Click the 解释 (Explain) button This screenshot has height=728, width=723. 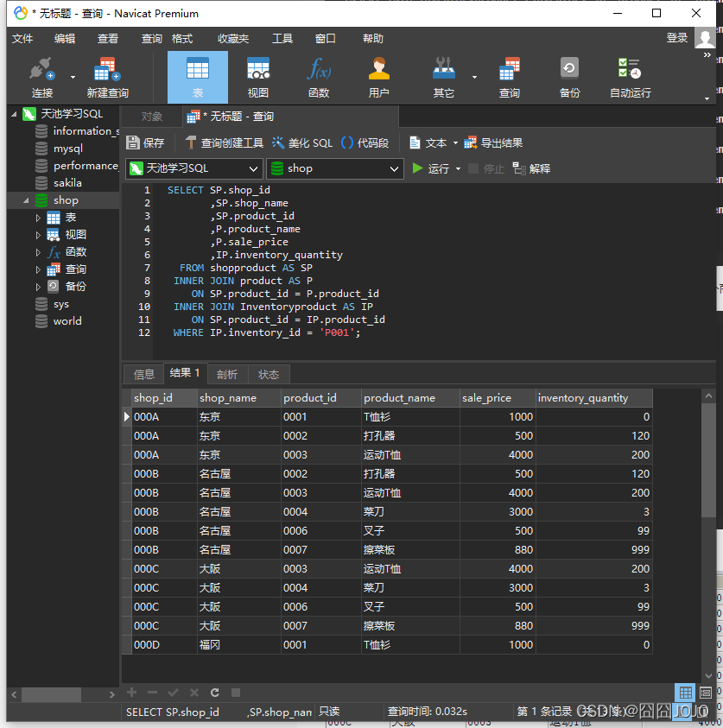[x=532, y=168]
